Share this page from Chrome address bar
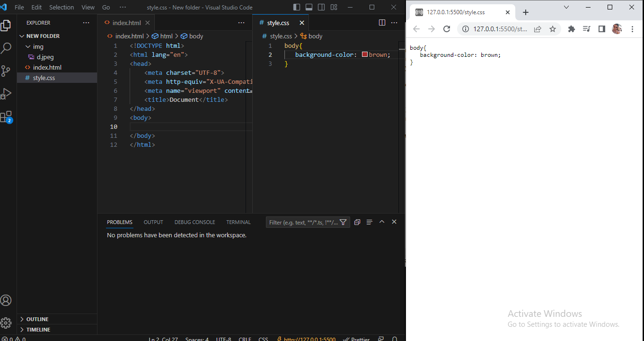This screenshot has height=341, width=644. tap(538, 29)
